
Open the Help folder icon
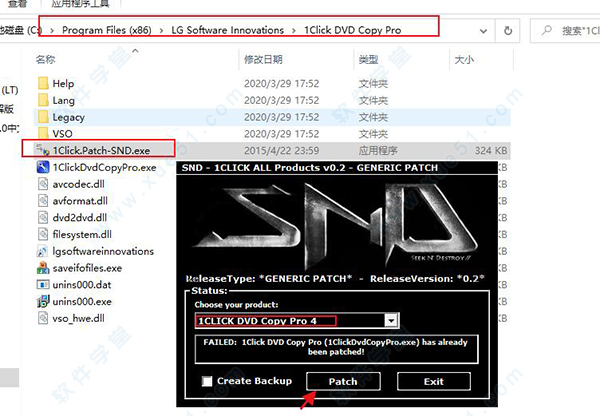(x=42, y=84)
